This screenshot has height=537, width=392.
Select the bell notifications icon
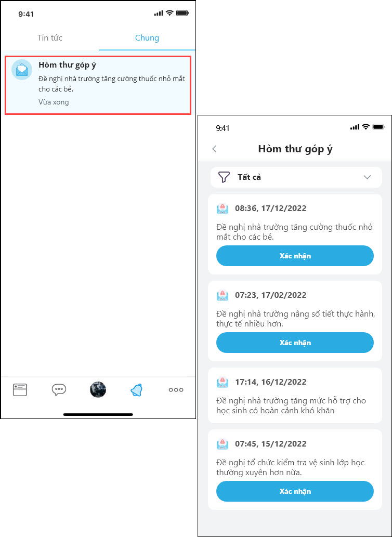137,390
